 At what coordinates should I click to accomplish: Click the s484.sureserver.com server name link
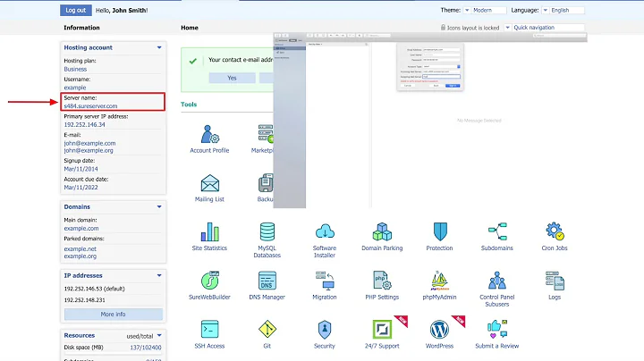pyautogui.click(x=90, y=105)
